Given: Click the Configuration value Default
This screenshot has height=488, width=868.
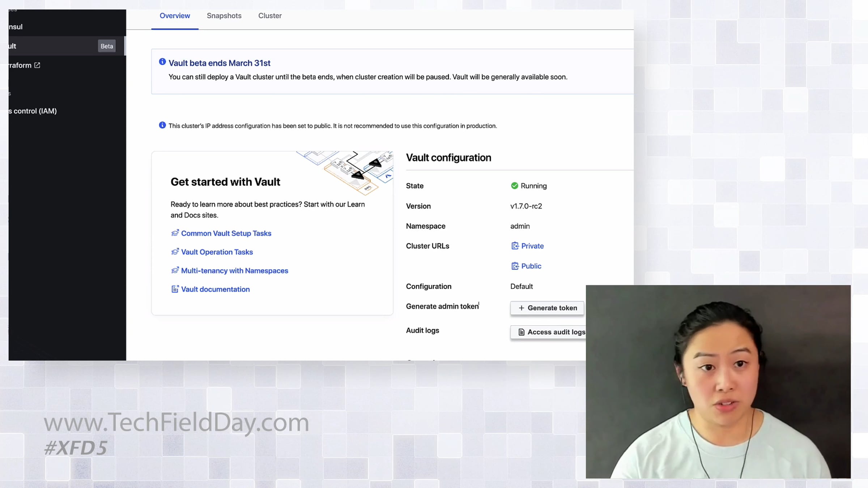Looking at the screenshot, I should tap(522, 286).
